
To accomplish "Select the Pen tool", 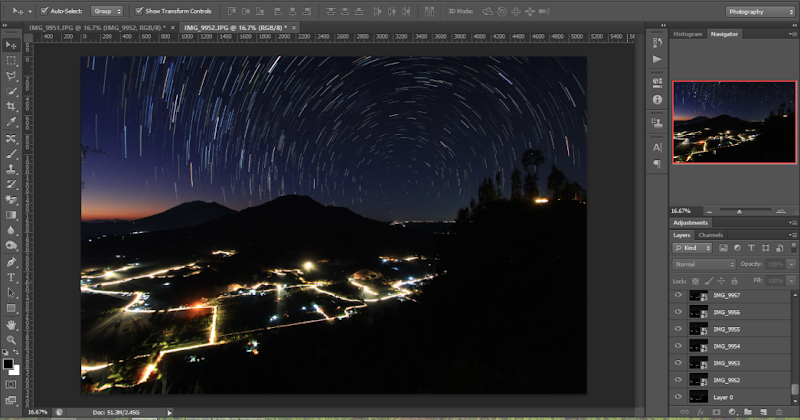I will [11, 262].
